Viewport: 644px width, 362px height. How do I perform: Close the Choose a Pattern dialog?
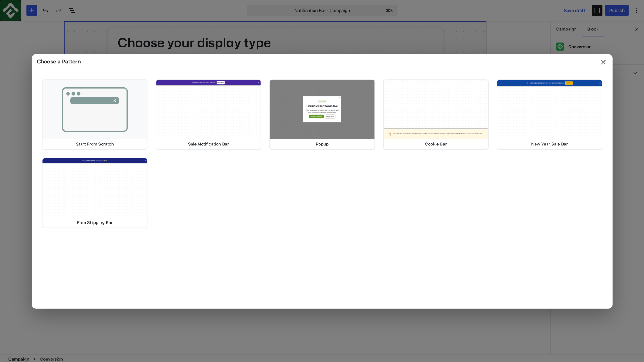pyautogui.click(x=603, y=62)
